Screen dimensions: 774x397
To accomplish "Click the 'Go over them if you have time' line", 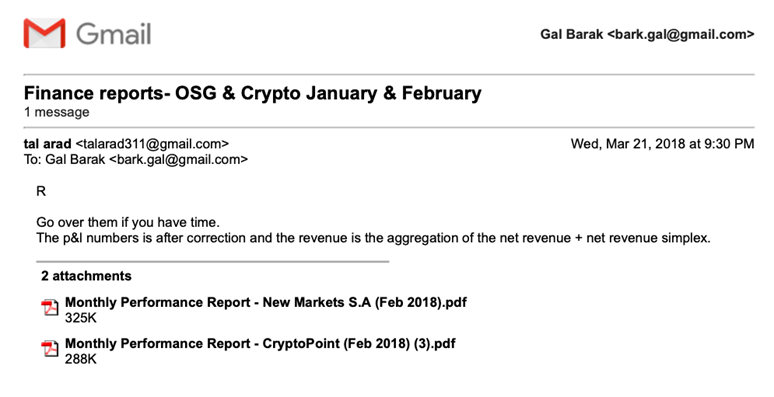I will (128, 223).
